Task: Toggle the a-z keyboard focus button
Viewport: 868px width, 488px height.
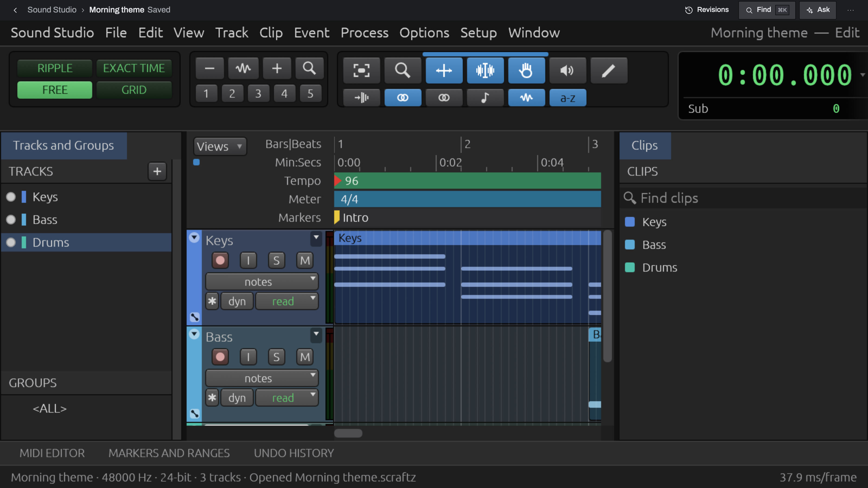Action: [x=567, y=98]
